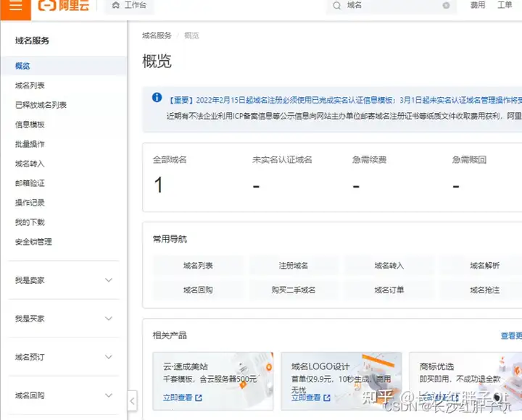Click the Alibaba Cloud logo

point(64,5)
